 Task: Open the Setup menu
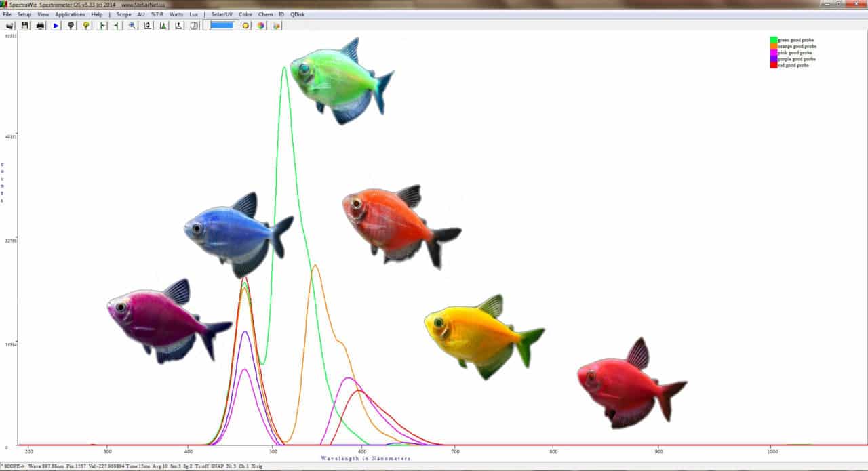[24, 14]
